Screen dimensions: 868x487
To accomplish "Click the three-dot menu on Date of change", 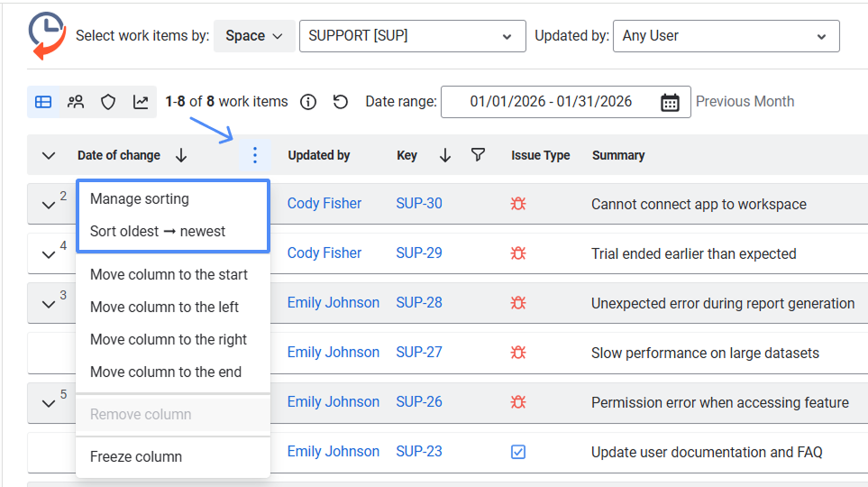I will coord(255,155).
